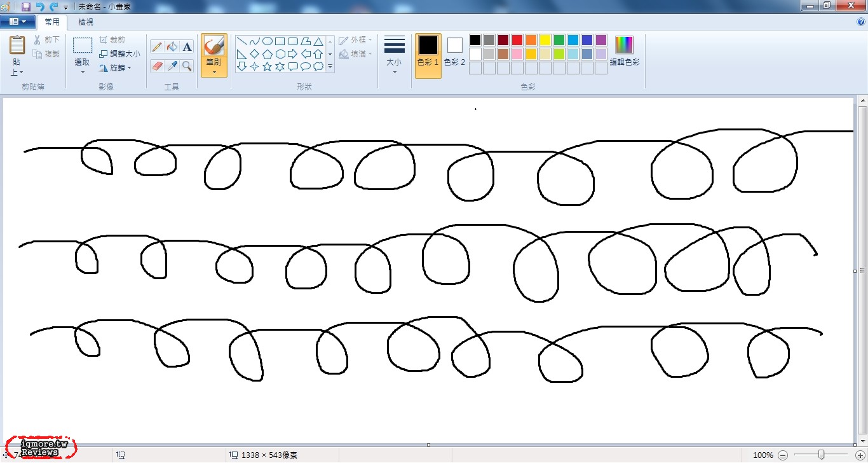Click the 複製 copy button

pos(46,55)
